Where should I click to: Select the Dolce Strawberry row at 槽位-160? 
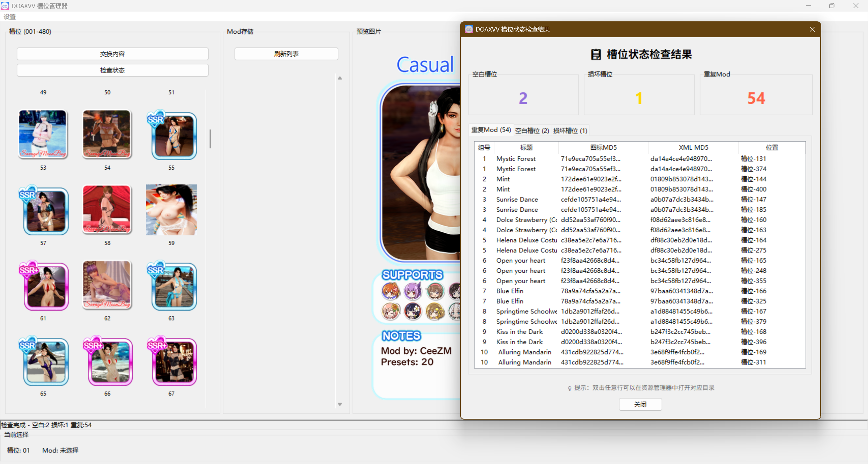[x=640, y=220]
